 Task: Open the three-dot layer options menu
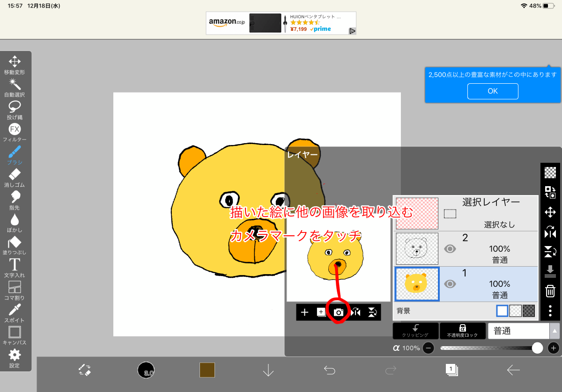point(550,311)
